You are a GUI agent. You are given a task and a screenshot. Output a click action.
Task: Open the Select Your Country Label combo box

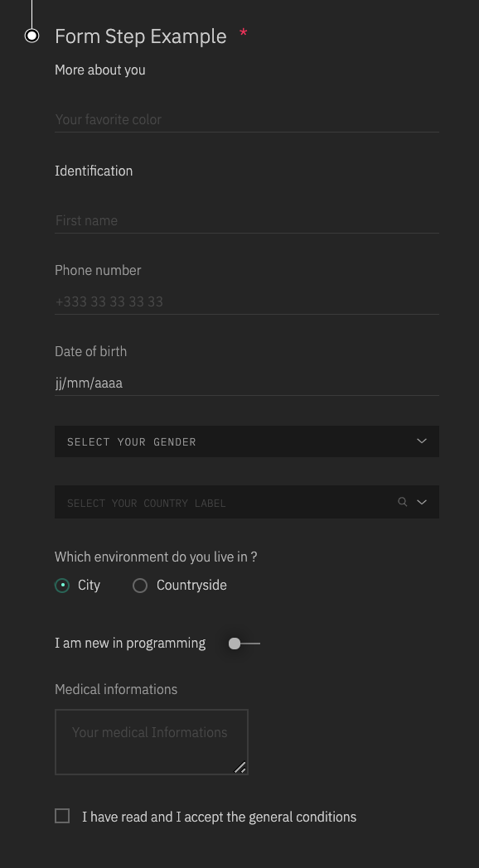pos(247,502)
